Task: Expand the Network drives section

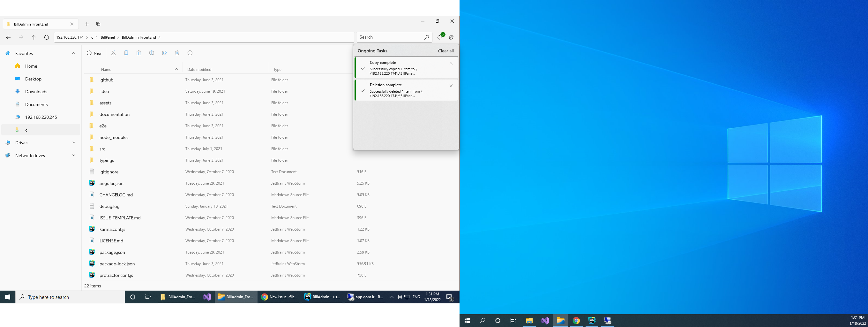Action: [x=73, y=155]
